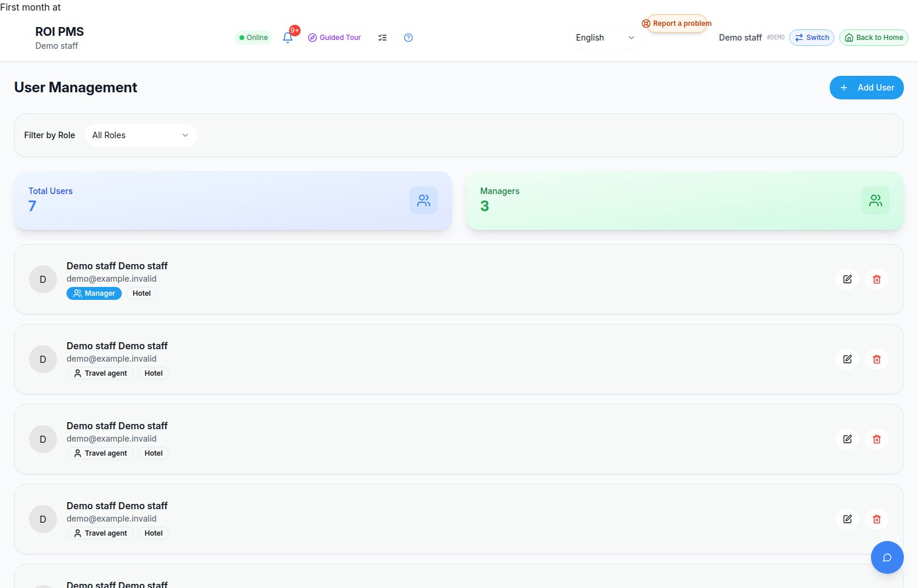Open the notifications bell

288,38
